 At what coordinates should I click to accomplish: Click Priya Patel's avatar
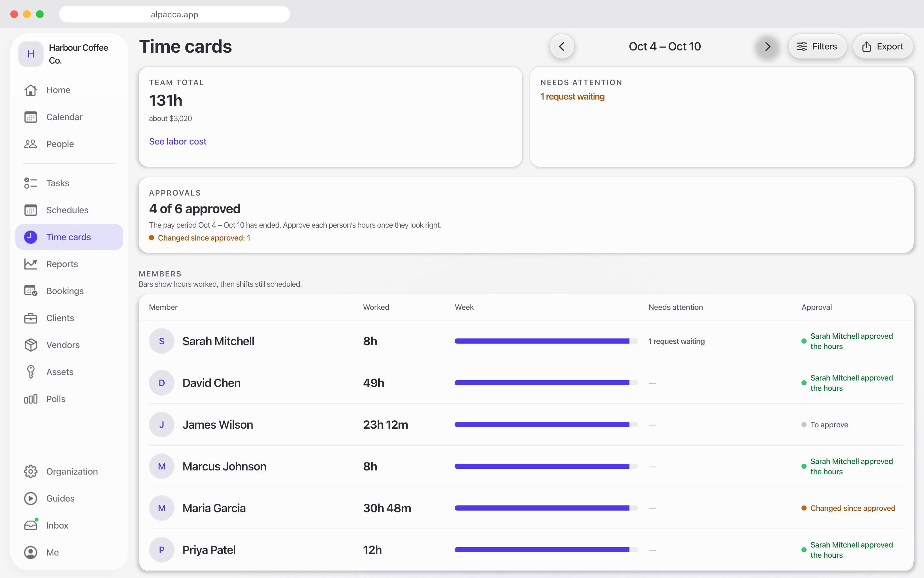click(x=161, y=550)
